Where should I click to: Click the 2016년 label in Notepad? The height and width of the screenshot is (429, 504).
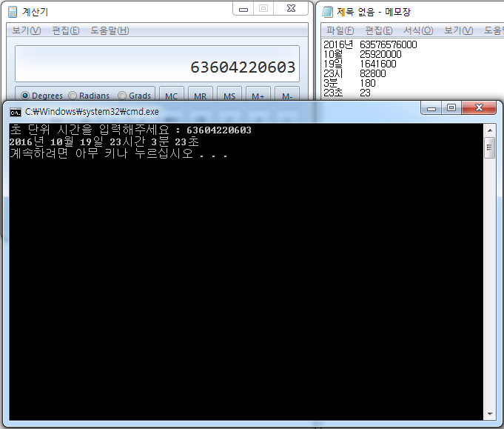pyautogui.click(x=338, y=44)
